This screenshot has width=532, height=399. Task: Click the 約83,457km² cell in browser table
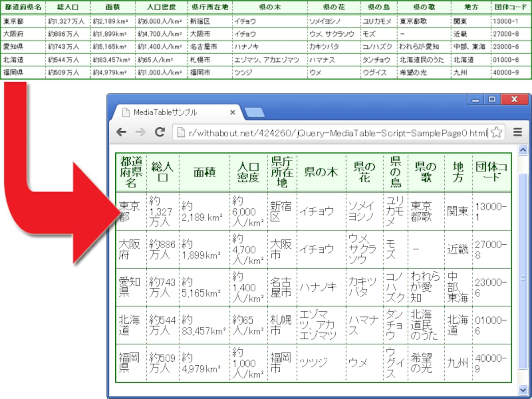tap(204, 325)
